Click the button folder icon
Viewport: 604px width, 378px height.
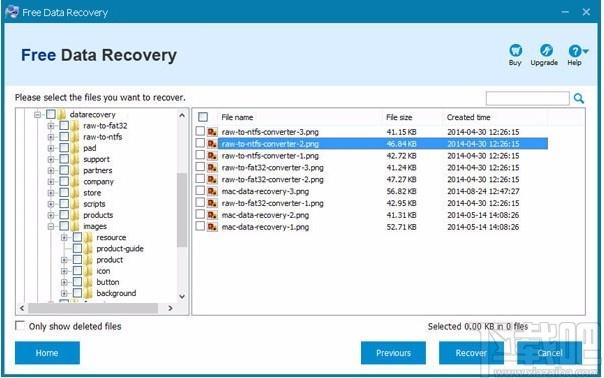coord(88,282)
